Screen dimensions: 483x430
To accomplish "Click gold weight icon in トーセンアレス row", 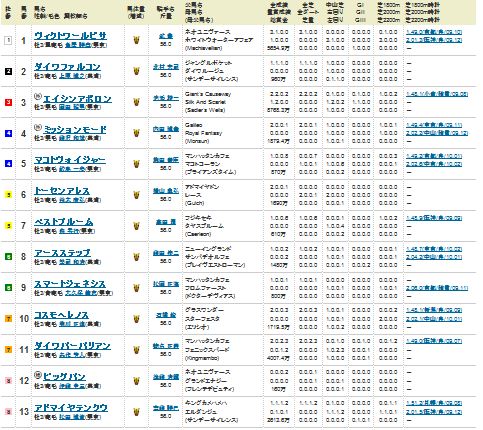I will tap(136, 195).
